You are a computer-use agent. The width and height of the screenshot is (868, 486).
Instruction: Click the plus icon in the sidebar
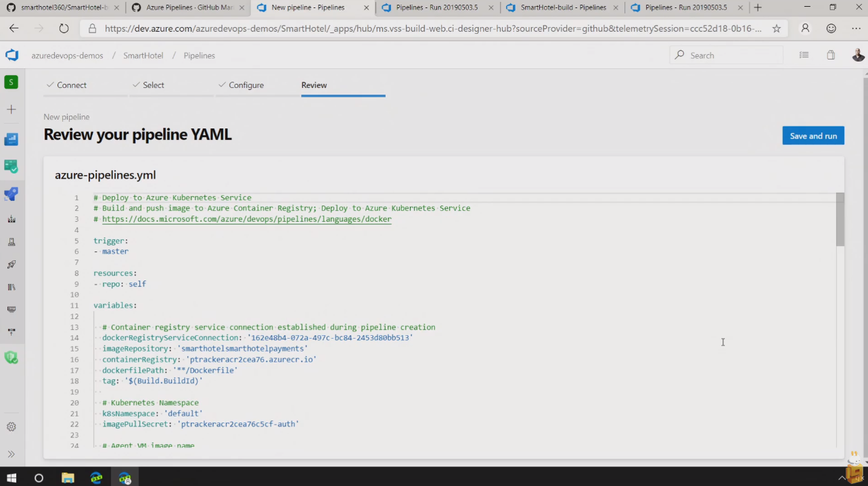(11, 110)
